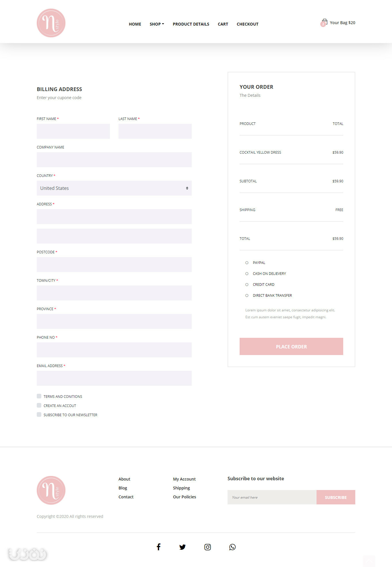Click the Facebook icon in footer

pyautogui.click(x=158, y=547)
